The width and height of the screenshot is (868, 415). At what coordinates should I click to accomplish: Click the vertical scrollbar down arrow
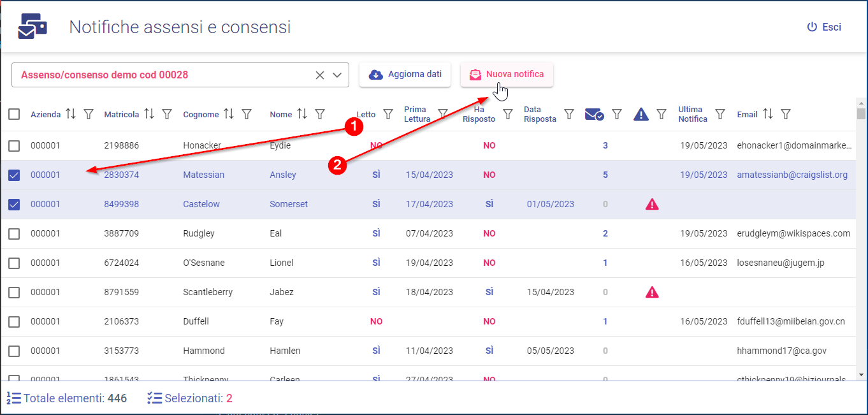click(x=861, y=375)
